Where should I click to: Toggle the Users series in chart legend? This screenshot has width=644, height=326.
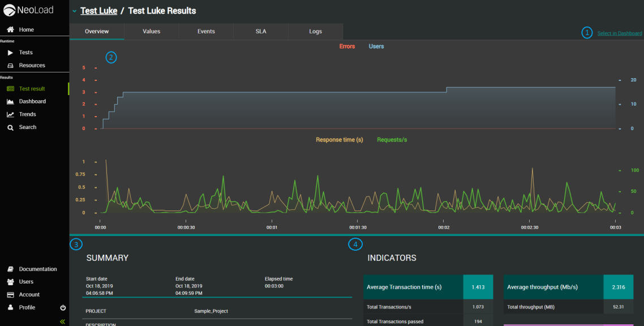pyautogui.click(x=376, y=46)
